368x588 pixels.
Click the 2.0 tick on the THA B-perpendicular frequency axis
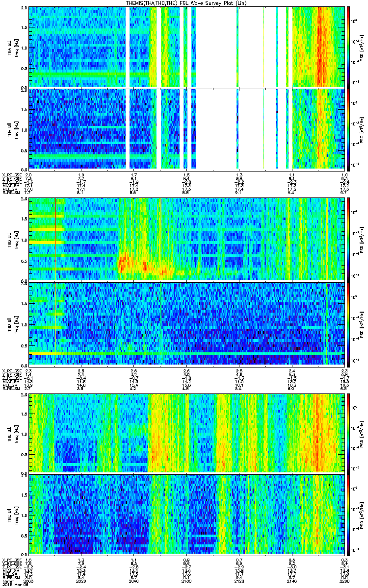(x=25, y=9)
